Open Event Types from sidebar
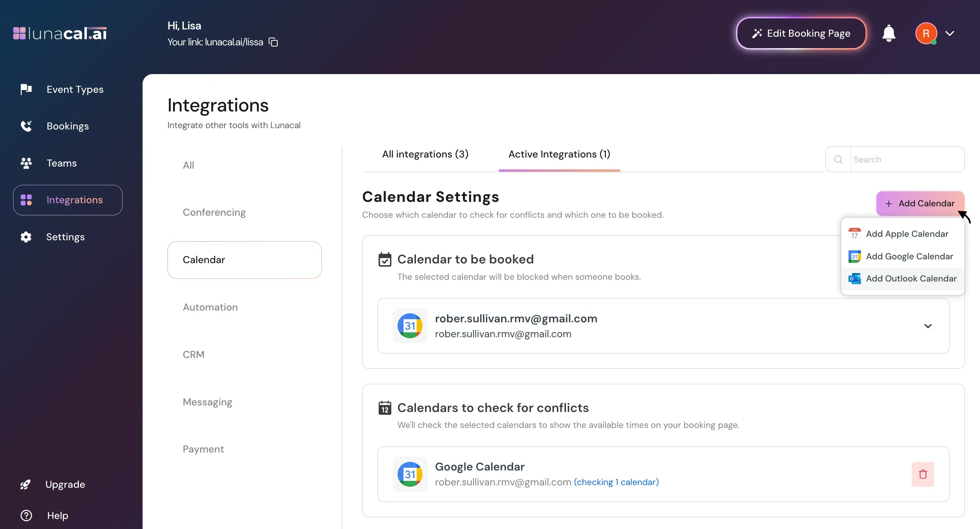The width and height of the screenshot is (980, 529). 74,89
